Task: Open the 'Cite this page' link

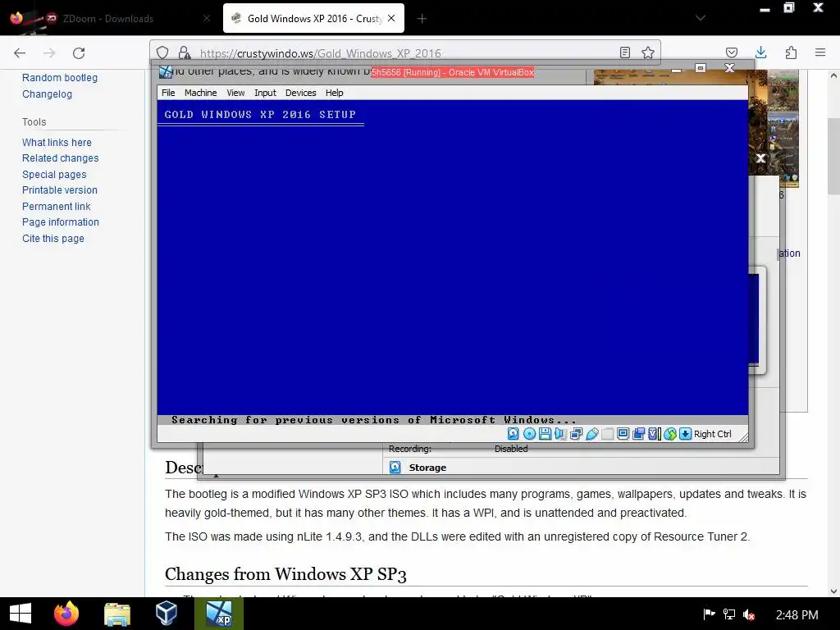Action: 53,239
